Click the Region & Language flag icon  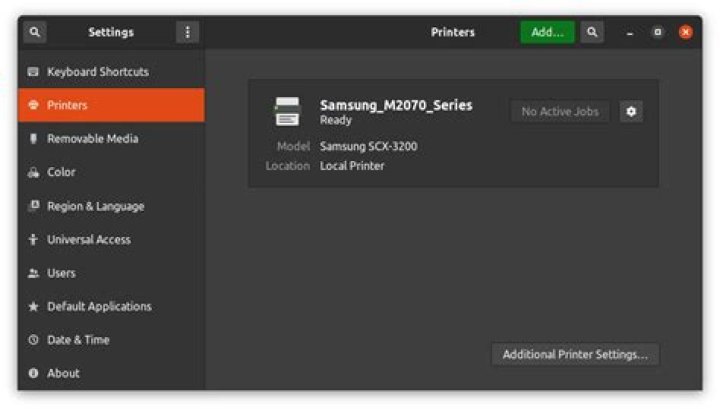point(34,206)
